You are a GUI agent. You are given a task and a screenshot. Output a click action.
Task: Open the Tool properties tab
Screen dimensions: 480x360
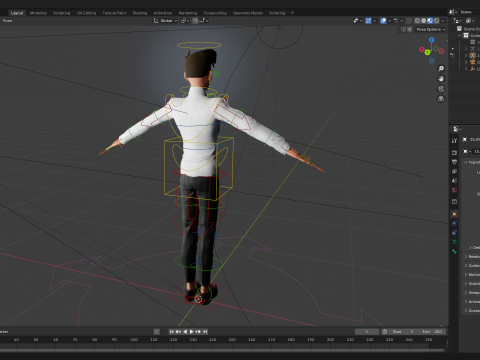tap(454, 141)
